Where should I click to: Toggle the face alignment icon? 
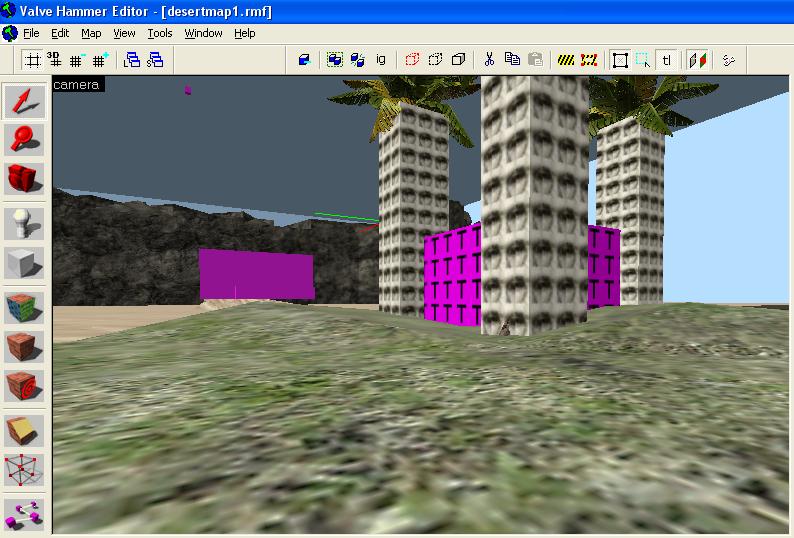pyautogui.click(x=698, y=60)
